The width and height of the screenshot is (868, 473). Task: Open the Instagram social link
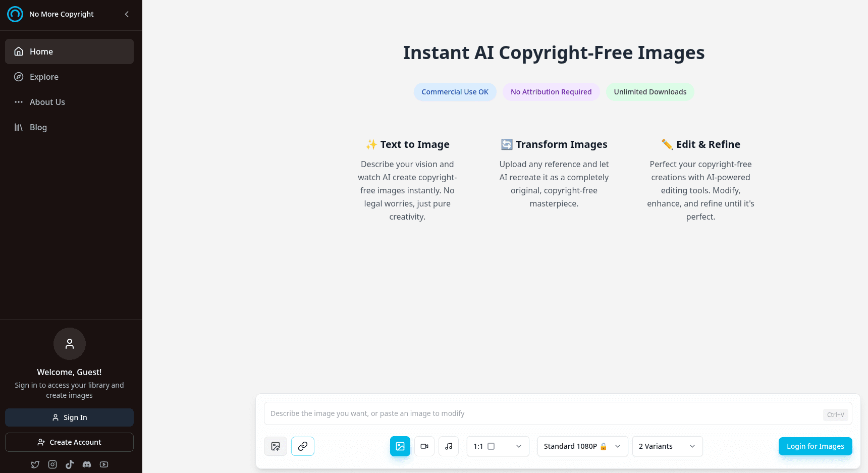52,464
